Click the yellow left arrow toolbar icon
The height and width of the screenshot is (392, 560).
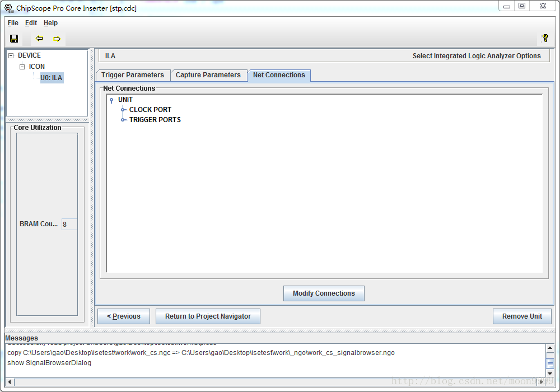pyautogui.click(x=39, y=38)
